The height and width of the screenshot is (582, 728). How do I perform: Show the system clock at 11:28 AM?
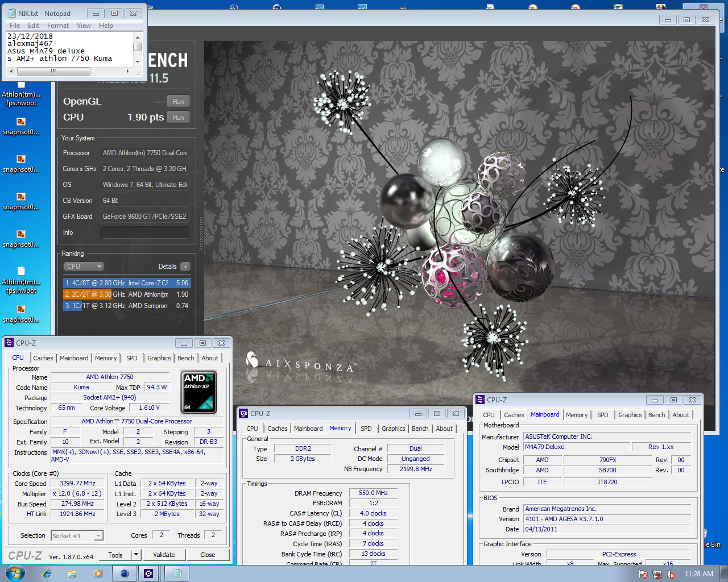pos(698,574)
